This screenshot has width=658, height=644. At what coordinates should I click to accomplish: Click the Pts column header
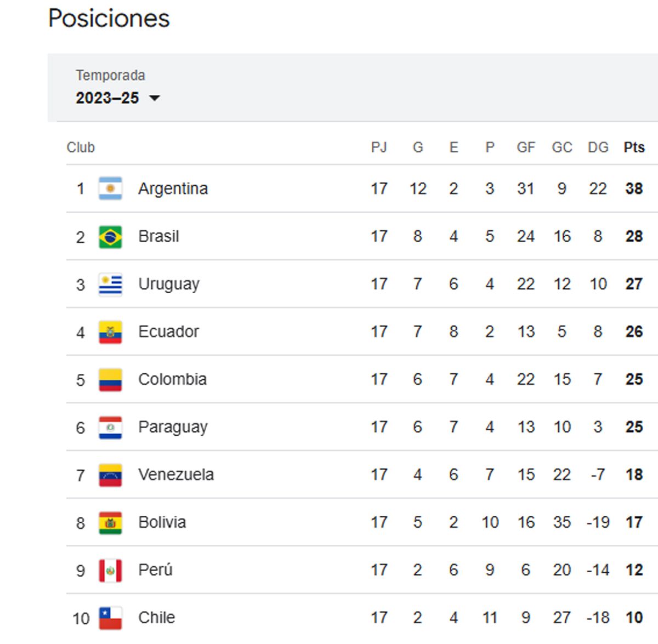[634, 147]
